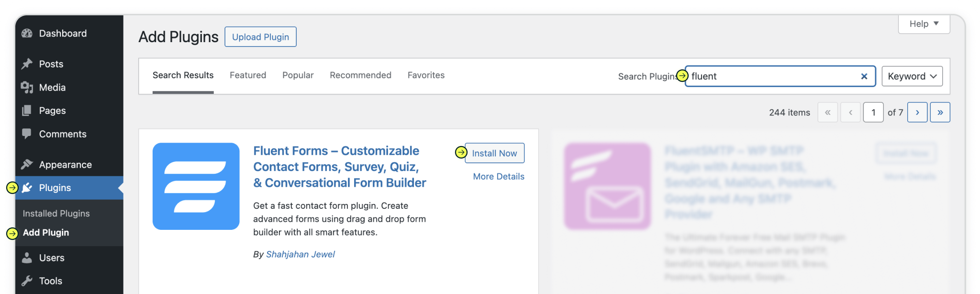Image resolution: width=980 pixels, height=294 pixels.
Task: Switch to the Featured tab
Action: [248, 75]
